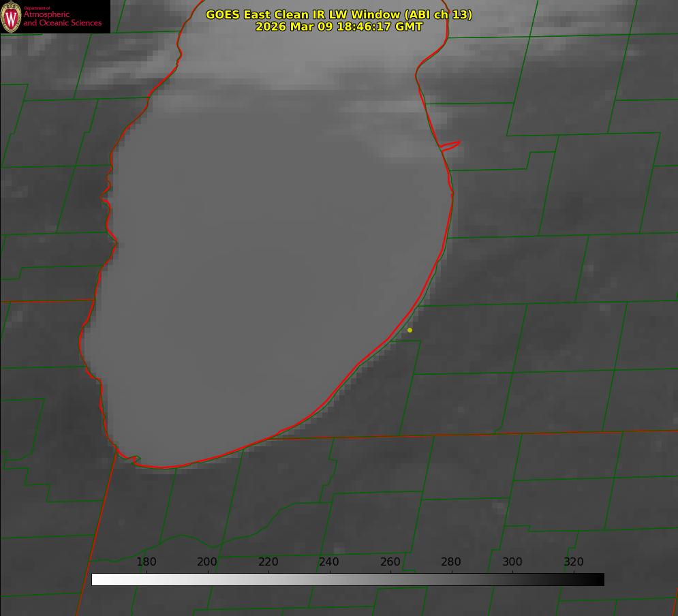Select the 260 value on the temperature scale
The width and height of the screenshot is (678, 616).
pyautogui.click(x=390, y=562)
